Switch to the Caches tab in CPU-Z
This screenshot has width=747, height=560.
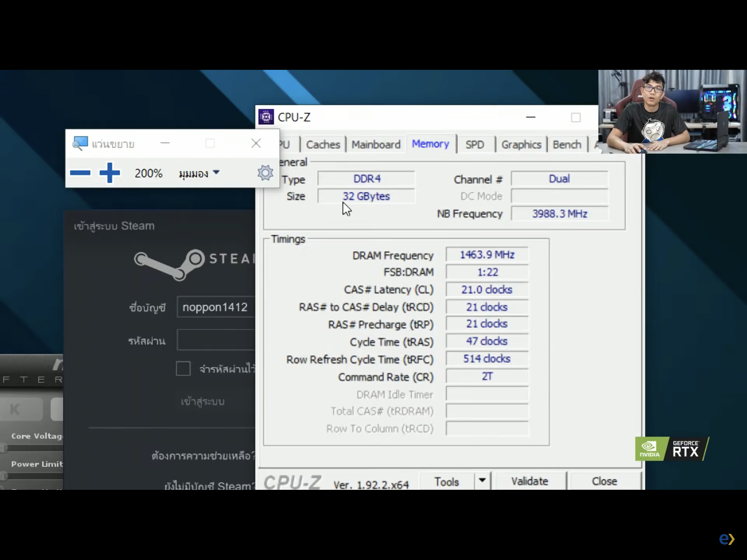coord(323,144)
